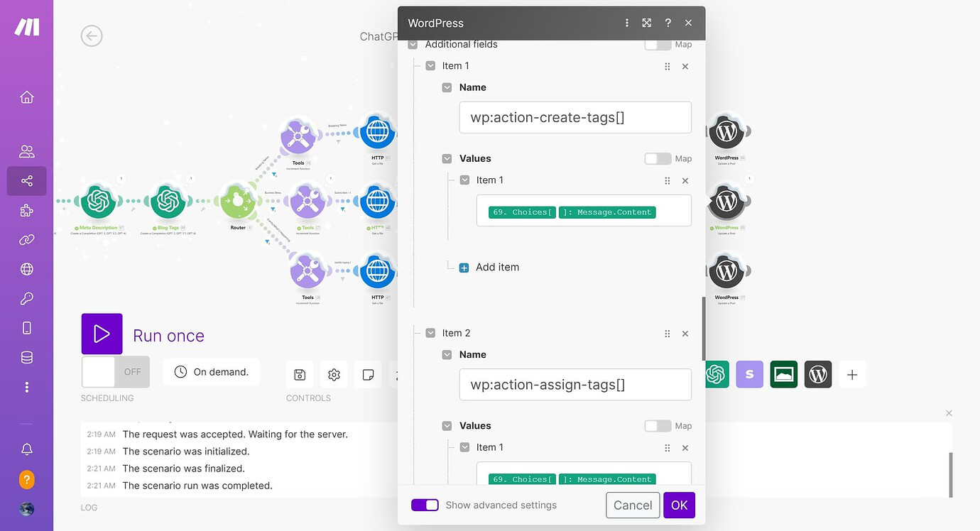Open the help icon in the WordPress dialog header
This screenshot has height=531, width=980.
(668, 23)
